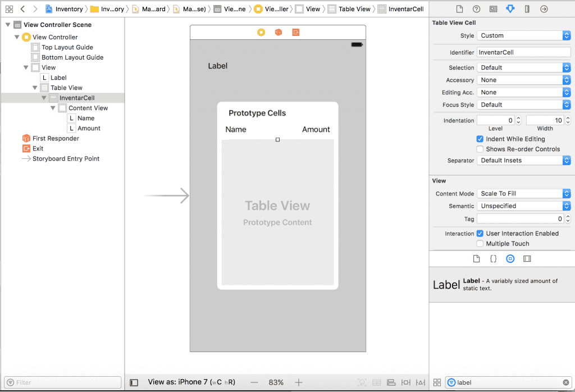The height and width of the screenshot is (392, 575).
Task: Open the cell Style dropdown
Action: pyautogui.click(x=522, y=35)
